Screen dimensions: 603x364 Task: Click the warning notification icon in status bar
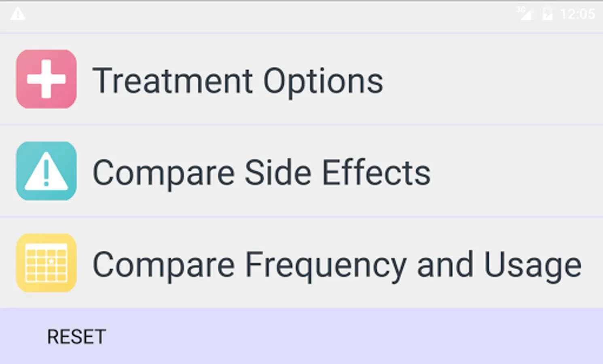pyautogui.click(x=18, y=14)
